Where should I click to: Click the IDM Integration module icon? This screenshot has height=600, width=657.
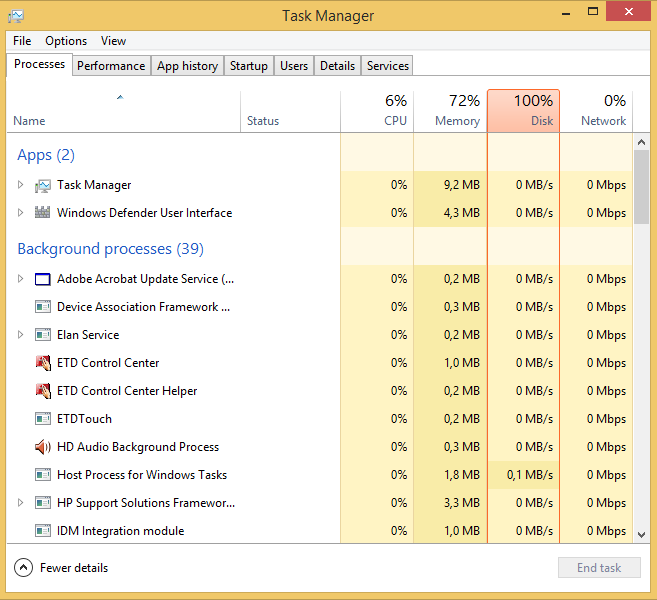click(43, 531)
